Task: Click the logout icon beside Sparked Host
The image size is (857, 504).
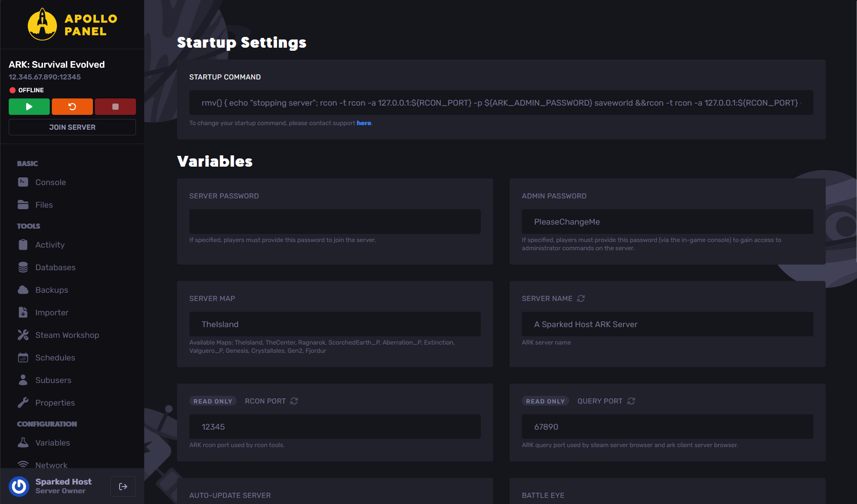Action: 123,487
